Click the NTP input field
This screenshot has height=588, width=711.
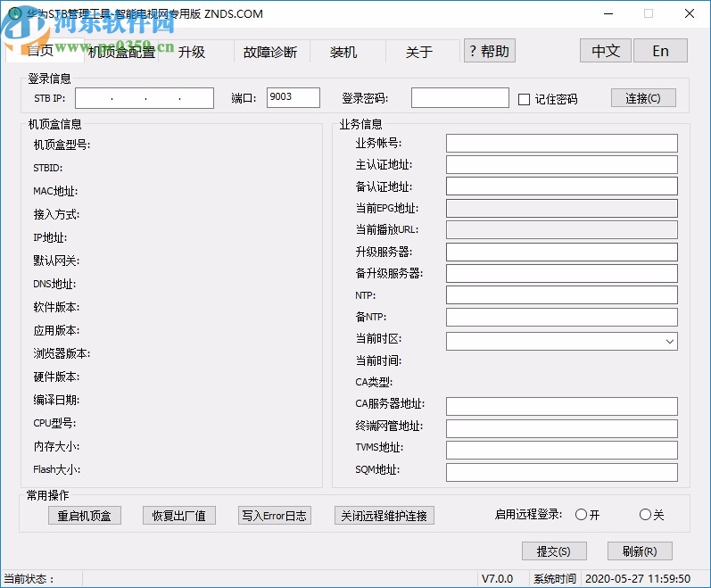[561, 295]
